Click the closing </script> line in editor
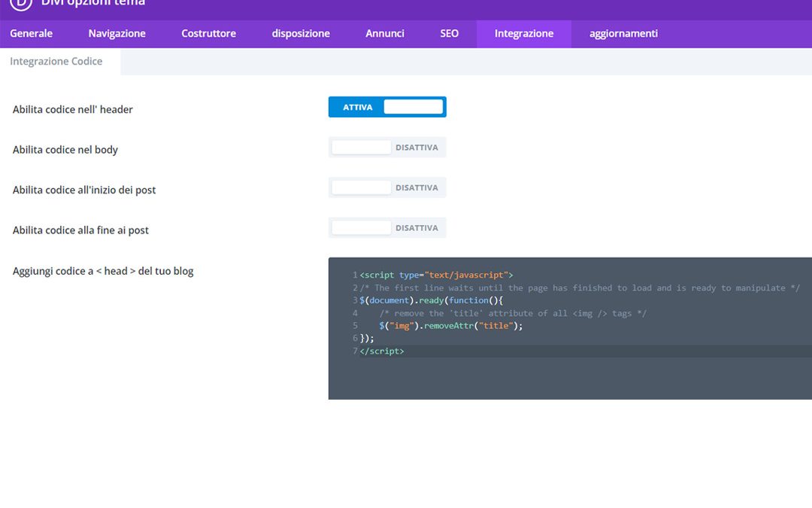This screenshot has height=508, width=812. coord(382,351)
